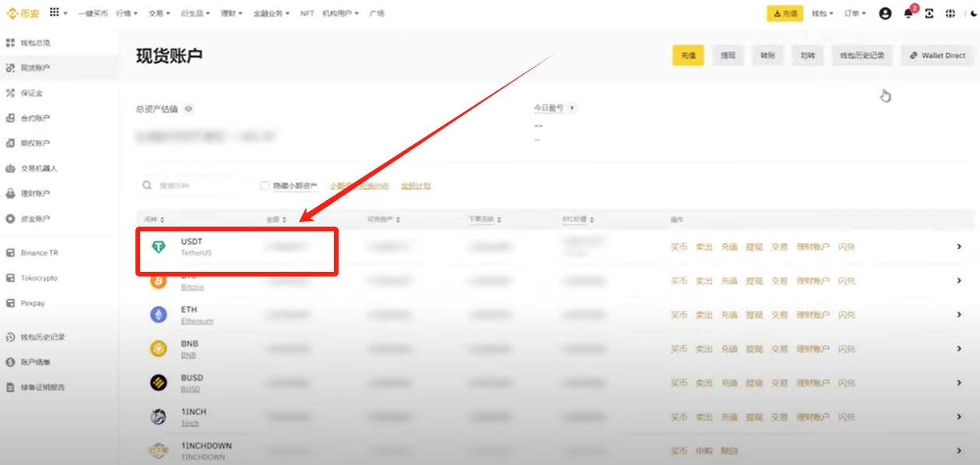Expand the ETH row right chevron

coord(959,315)
